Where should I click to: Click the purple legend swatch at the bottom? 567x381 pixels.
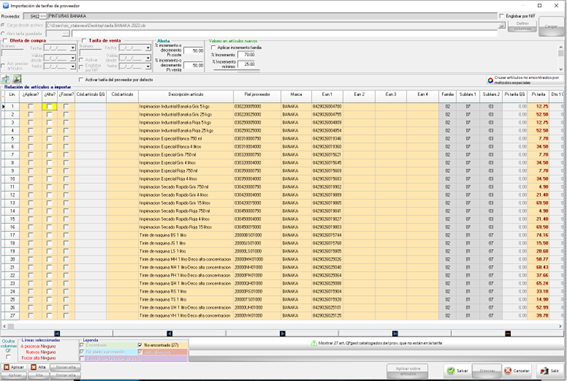tap(133, 359)
